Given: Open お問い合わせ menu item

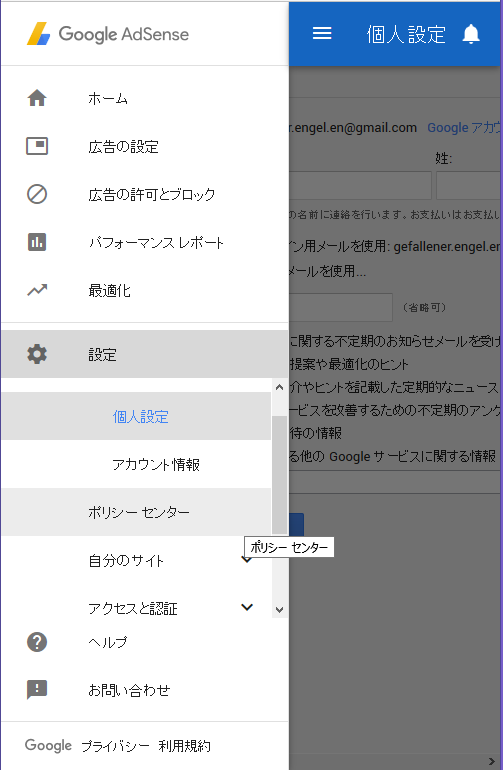Looking at the screenshot, I should pos(145,690).
